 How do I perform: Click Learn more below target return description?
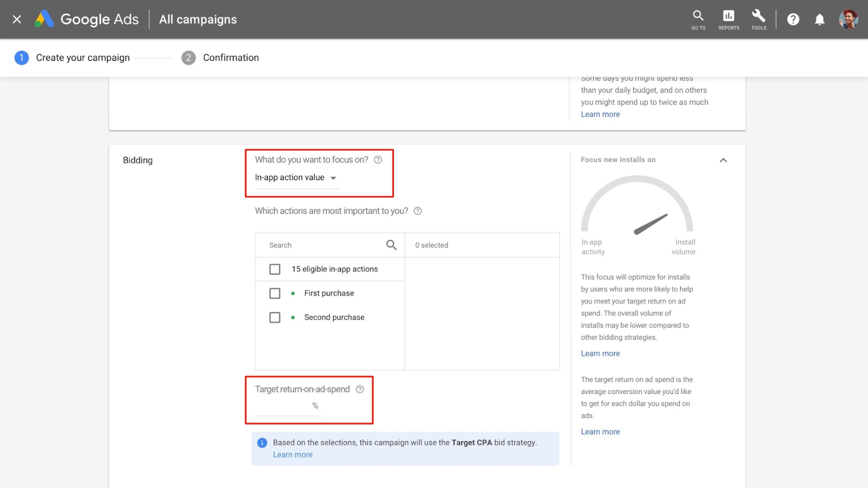[x=600, y=432]
